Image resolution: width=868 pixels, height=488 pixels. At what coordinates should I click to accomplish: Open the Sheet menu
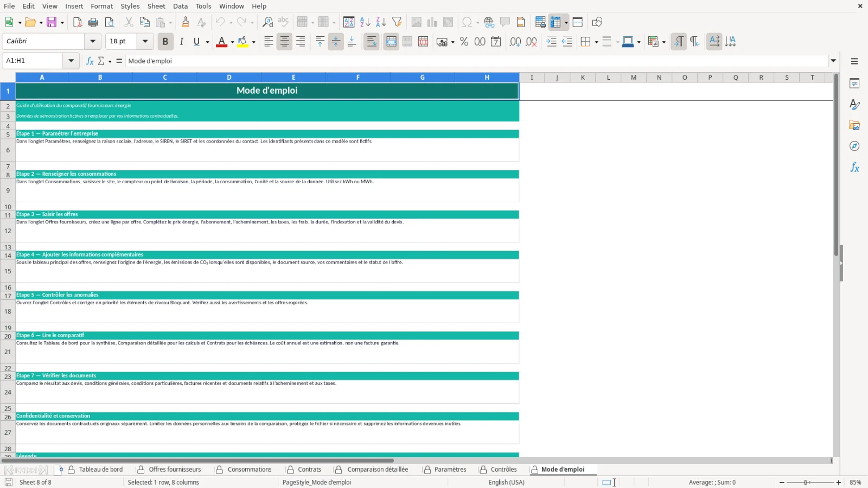click(156, 6)
